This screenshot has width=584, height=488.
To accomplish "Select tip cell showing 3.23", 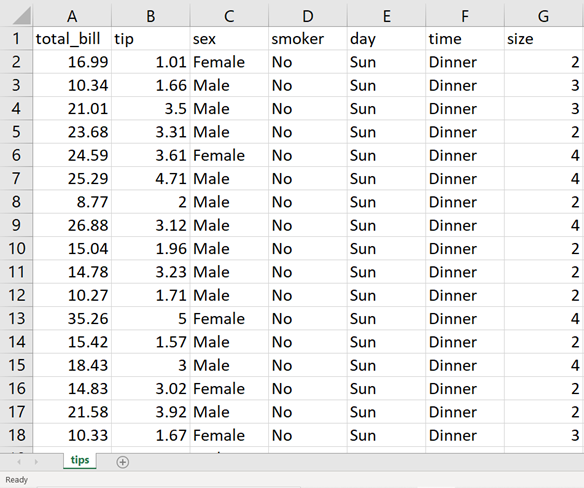I will tap(150, 272).
